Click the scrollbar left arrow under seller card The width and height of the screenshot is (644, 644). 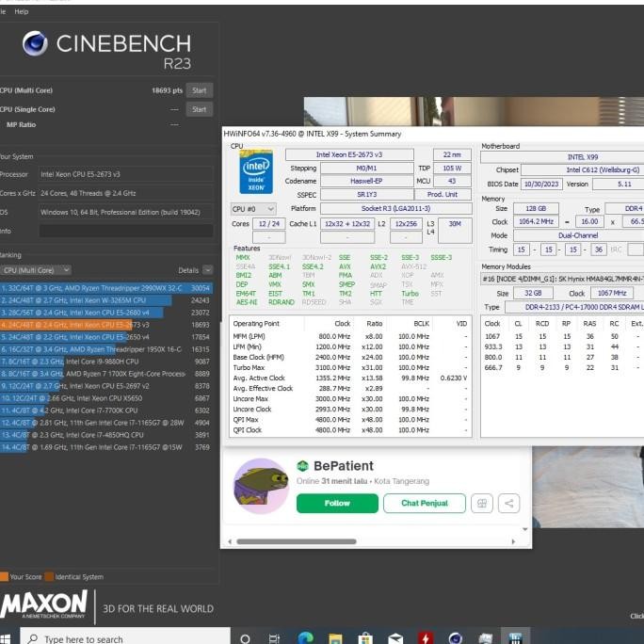click(x=230, y=541)
